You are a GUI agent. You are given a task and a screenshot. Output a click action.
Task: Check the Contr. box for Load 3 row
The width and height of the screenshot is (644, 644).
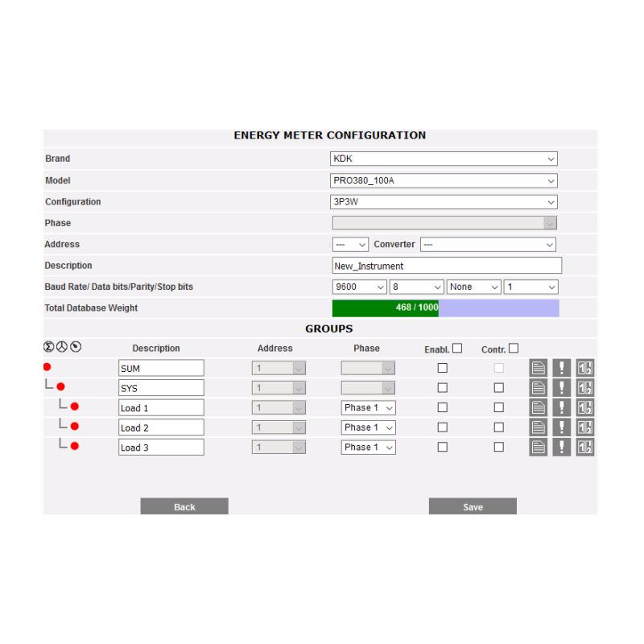[x=498, y=447]
